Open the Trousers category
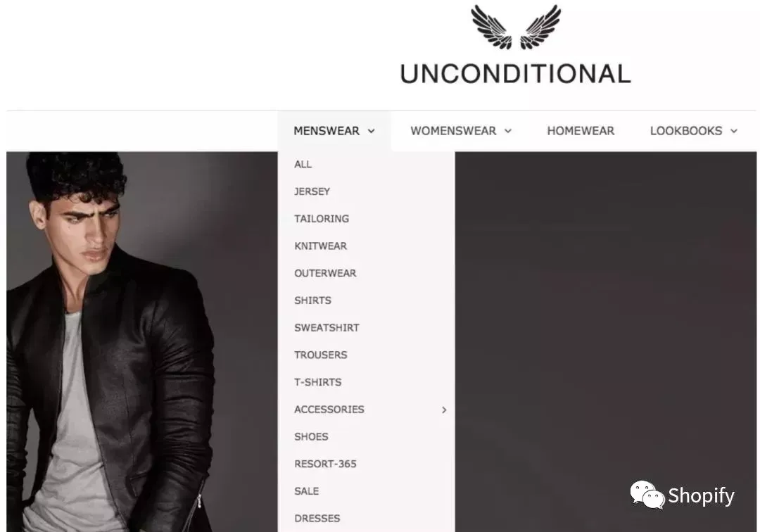This screenshot has height=532, width=760. pos(320,355)
